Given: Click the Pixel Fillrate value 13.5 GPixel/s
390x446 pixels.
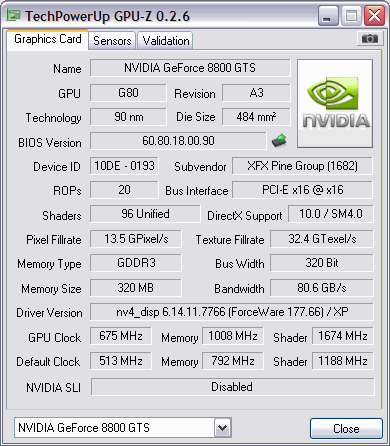Looking at the screenshot, I should (136, 239).
